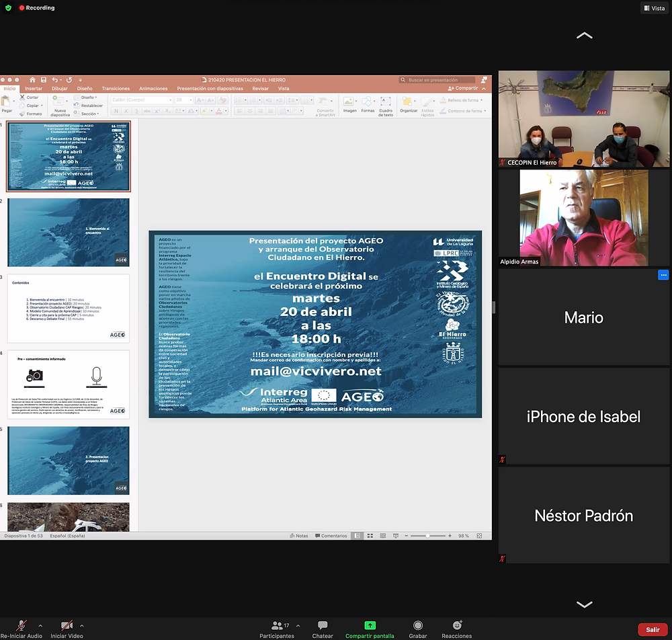
Task: Leave meeting with Salir button
Action: click(x=653, y=629)
